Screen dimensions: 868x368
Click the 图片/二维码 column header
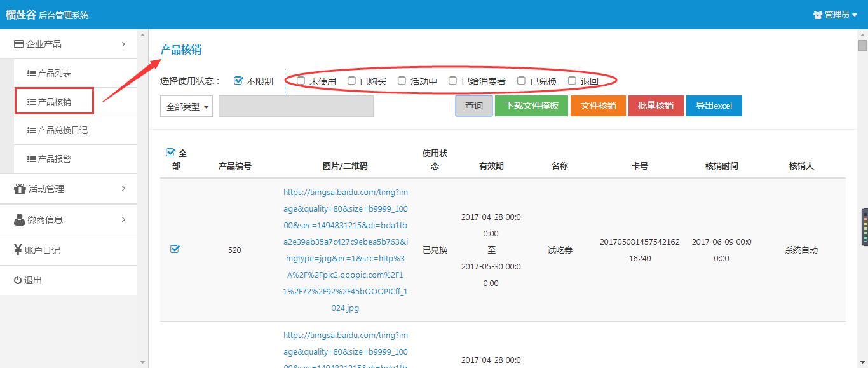[345, 166]
